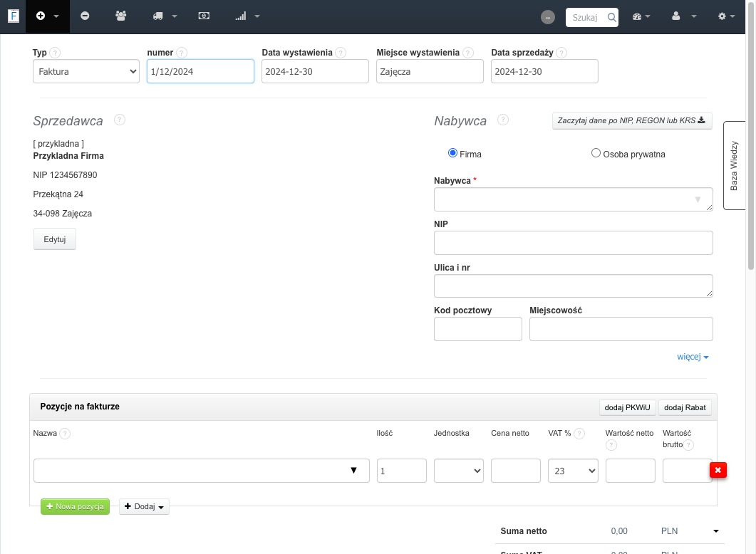This screenshot has width=756, height=554.
Task: Open the contractors people icon
Action: click(x=121, y=16)
